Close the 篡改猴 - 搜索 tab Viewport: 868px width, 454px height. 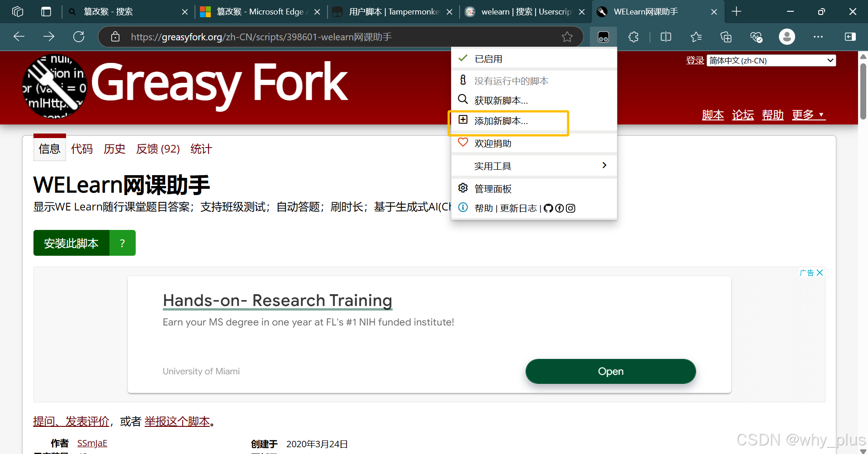click(x=185, y=12)
